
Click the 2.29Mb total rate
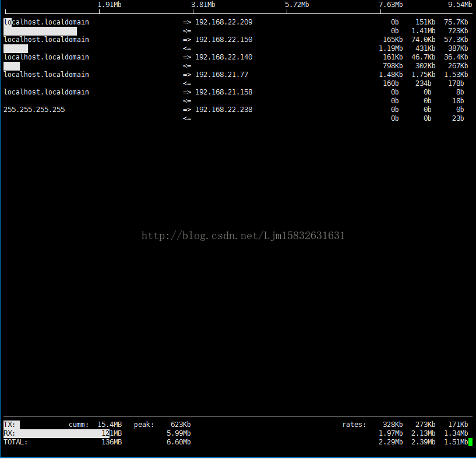tap(391, 442)
